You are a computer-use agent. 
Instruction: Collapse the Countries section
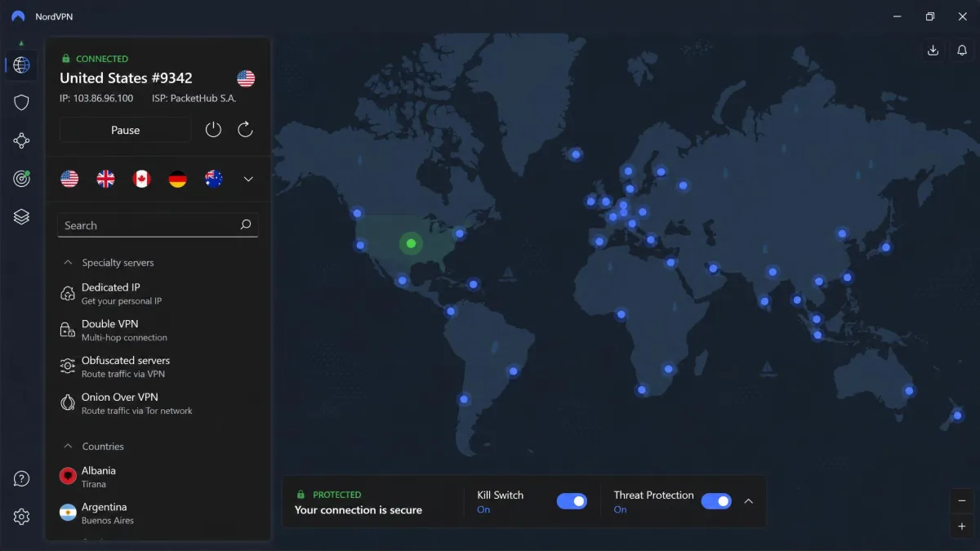point(69,447)
